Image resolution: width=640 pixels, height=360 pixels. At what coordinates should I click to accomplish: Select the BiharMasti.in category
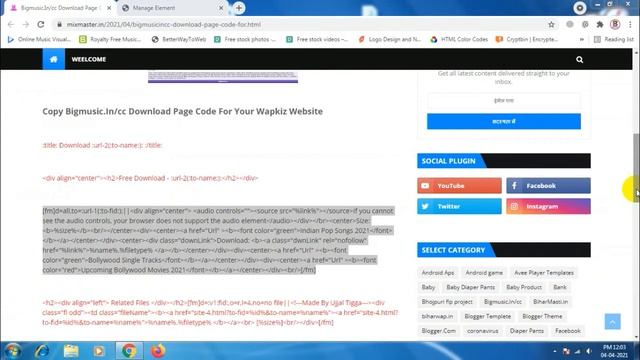pyautogui.click(x=550, y=302)
